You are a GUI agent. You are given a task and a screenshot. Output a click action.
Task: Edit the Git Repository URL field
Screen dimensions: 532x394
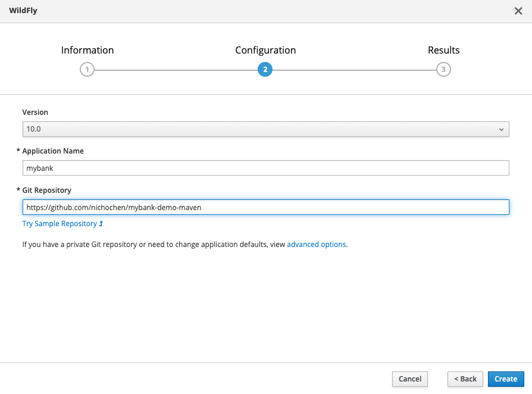(265, 207)
